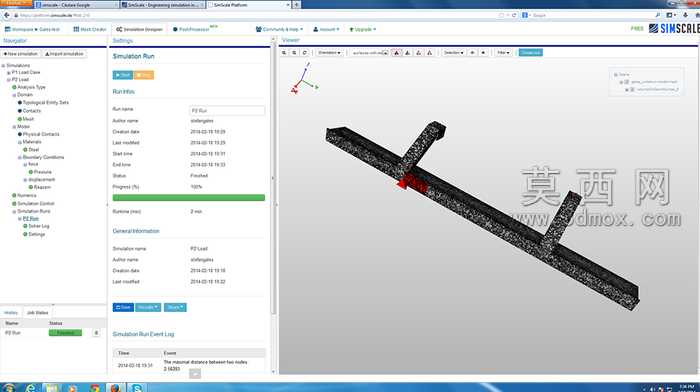Switch to the Simulation Designer tab
This screenshot has height=392, width=700.
139,29
